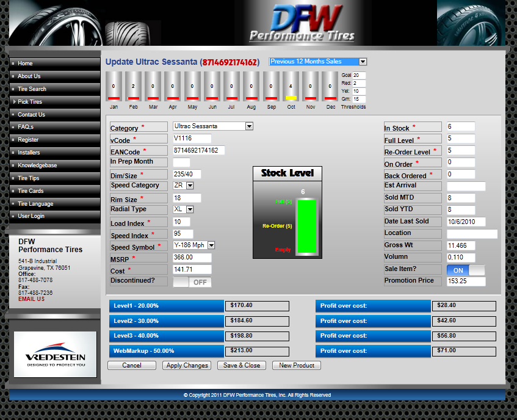Go to the Home page

(55, 63)
